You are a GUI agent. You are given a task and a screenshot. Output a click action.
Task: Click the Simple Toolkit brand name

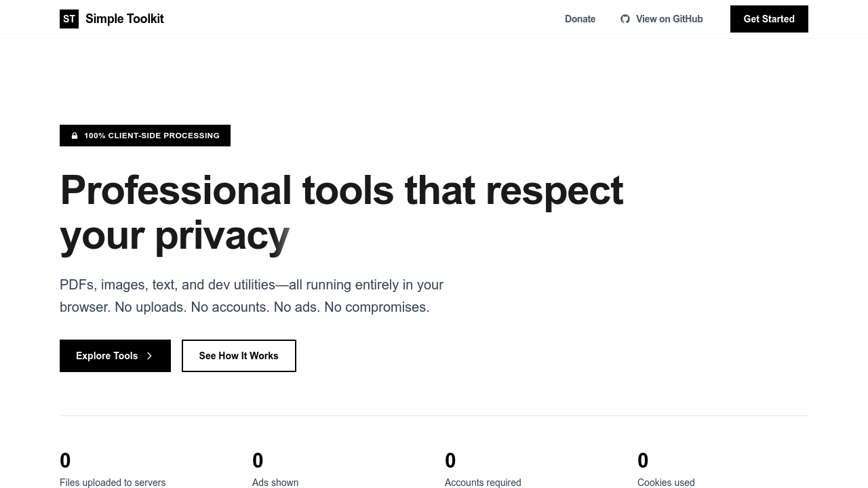tap(124, 18)
